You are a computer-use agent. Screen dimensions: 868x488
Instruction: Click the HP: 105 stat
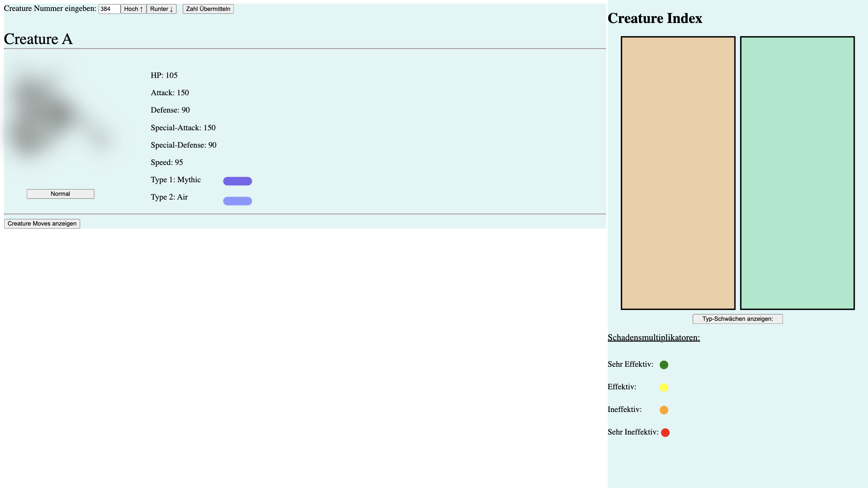pos(164,75)
